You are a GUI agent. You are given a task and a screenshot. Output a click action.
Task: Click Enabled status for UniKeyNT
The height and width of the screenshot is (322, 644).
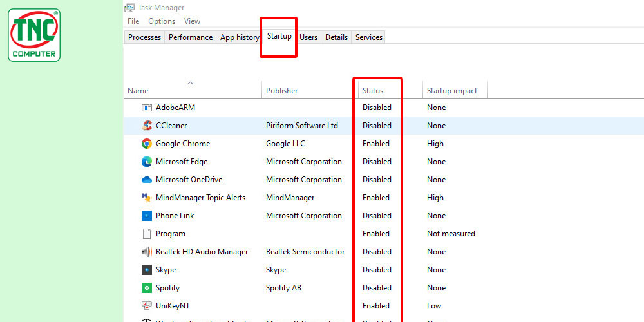(x=376, y=306)
